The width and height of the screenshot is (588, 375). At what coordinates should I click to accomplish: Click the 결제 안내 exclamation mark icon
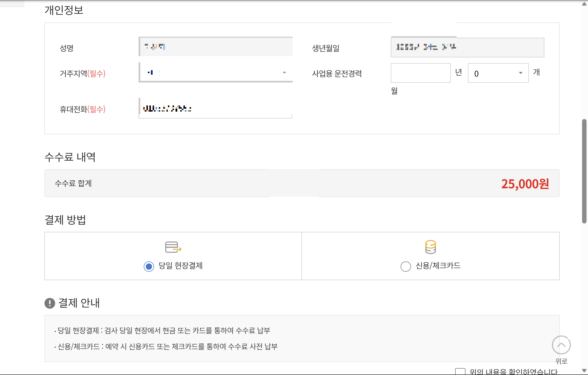(50, 303)
